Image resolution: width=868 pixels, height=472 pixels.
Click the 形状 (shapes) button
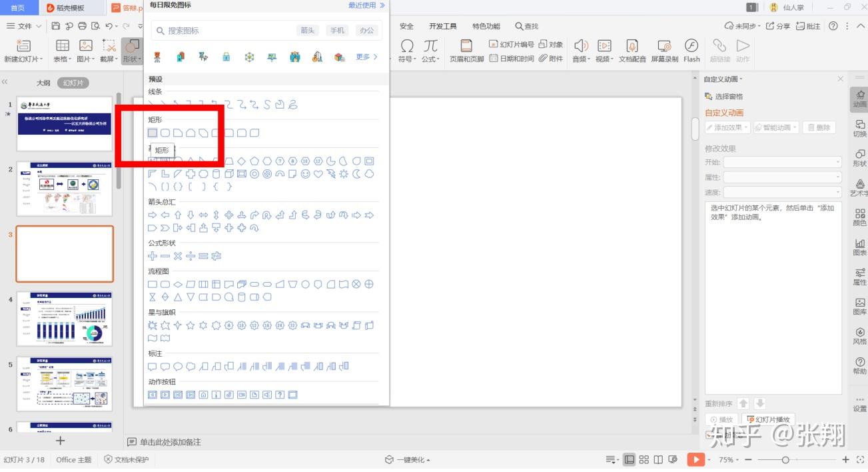[131, 51]
